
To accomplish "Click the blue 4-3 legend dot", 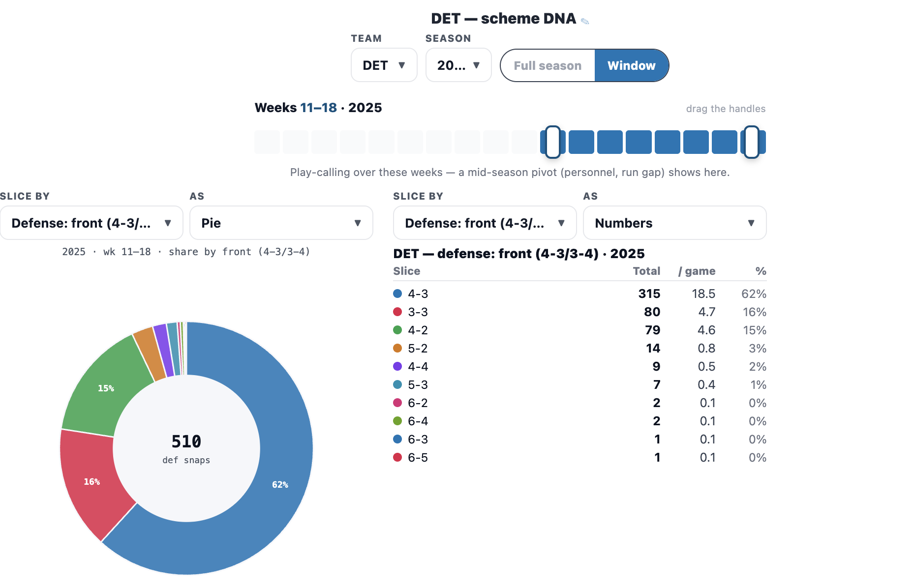I will coord(397,294).
